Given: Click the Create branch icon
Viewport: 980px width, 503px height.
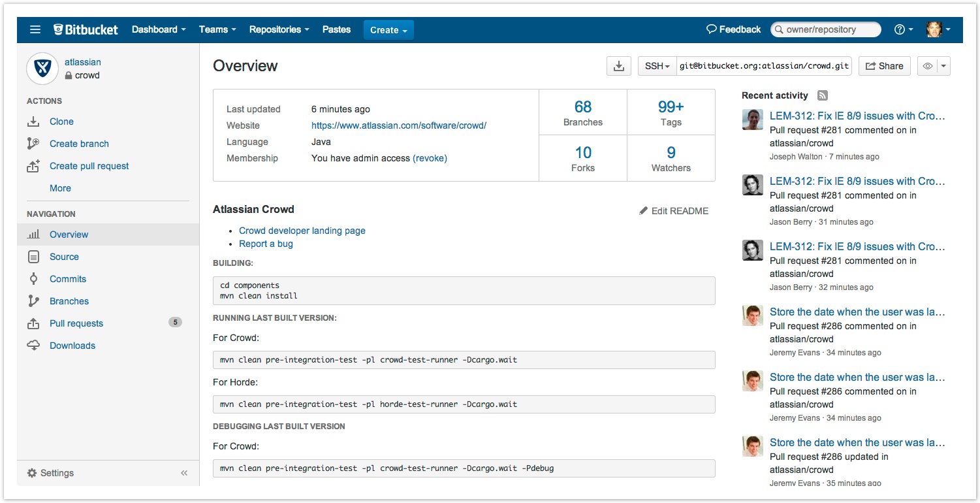Looking at the screenshot, I should pyautogui.click(x=33, y=144).
